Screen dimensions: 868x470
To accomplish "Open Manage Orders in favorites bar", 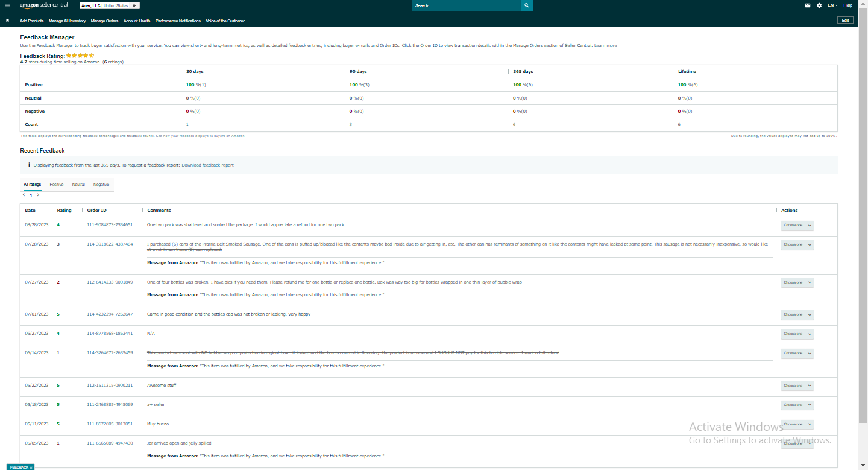I will 104,21.
